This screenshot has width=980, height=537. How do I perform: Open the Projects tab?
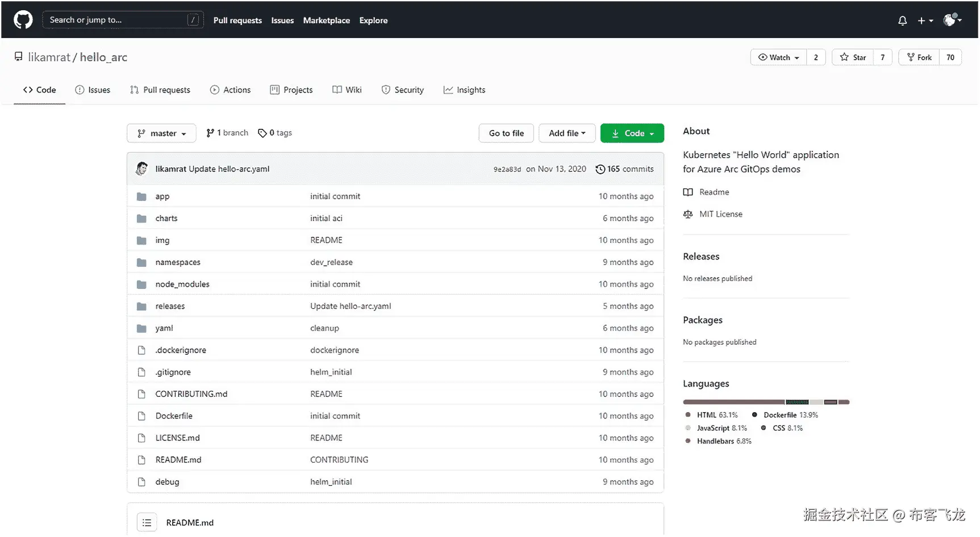click(291, 90)
